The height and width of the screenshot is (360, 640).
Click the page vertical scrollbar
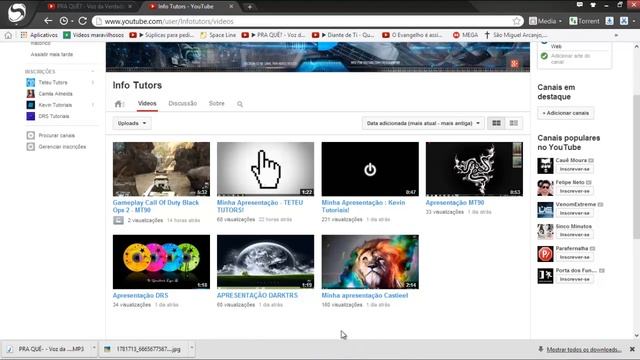636,167
